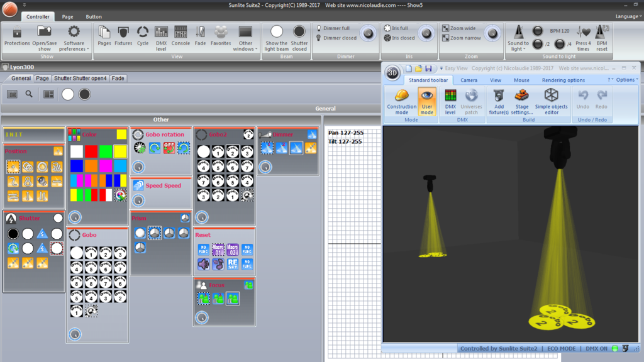Click the magnifier search icon in Lyon300
This screenshot has height=362, width=644.
pos(29,94)
